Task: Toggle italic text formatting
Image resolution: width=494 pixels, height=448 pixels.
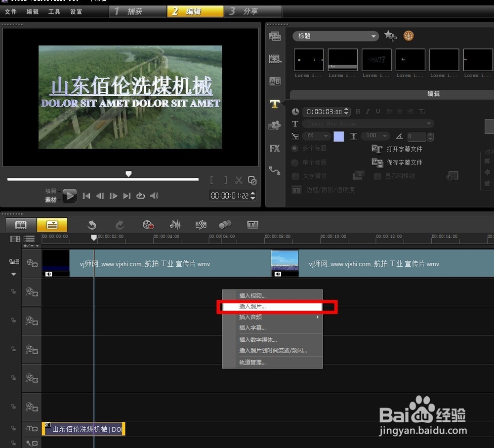Action: click(368, 111)
